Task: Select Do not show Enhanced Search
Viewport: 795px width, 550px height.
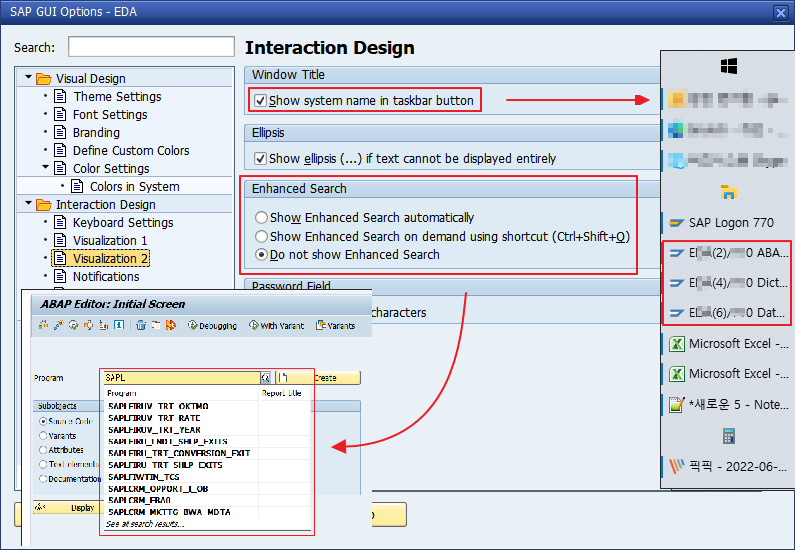Action: tap(261, 254)
